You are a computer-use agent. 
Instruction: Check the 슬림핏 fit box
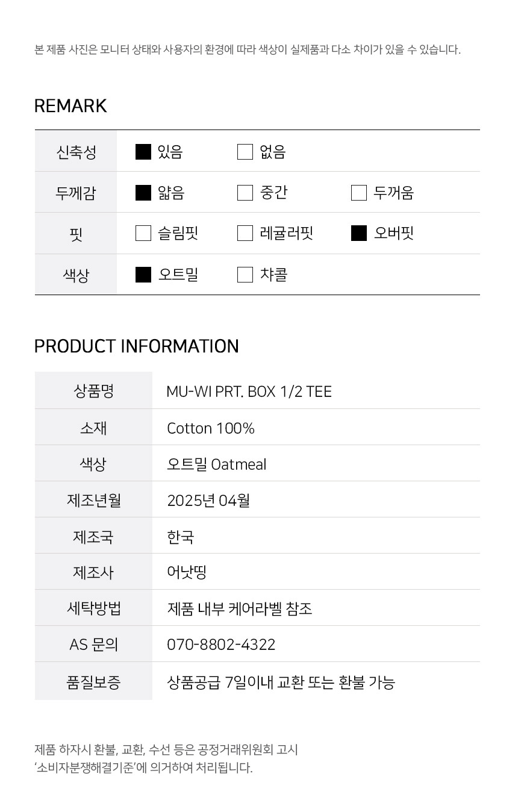(x=143, y=233)
